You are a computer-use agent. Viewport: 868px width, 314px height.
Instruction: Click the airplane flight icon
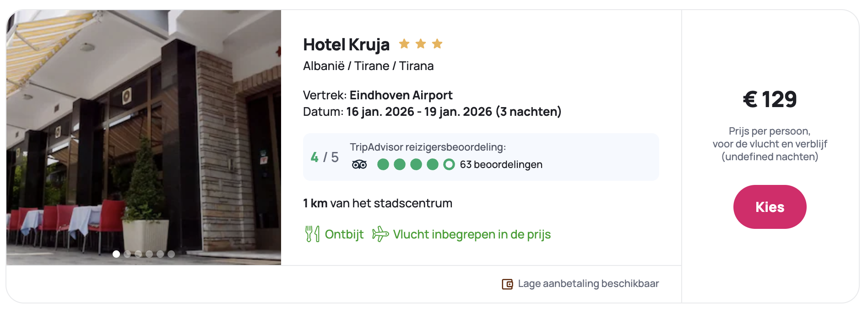(x=380, y=234)
